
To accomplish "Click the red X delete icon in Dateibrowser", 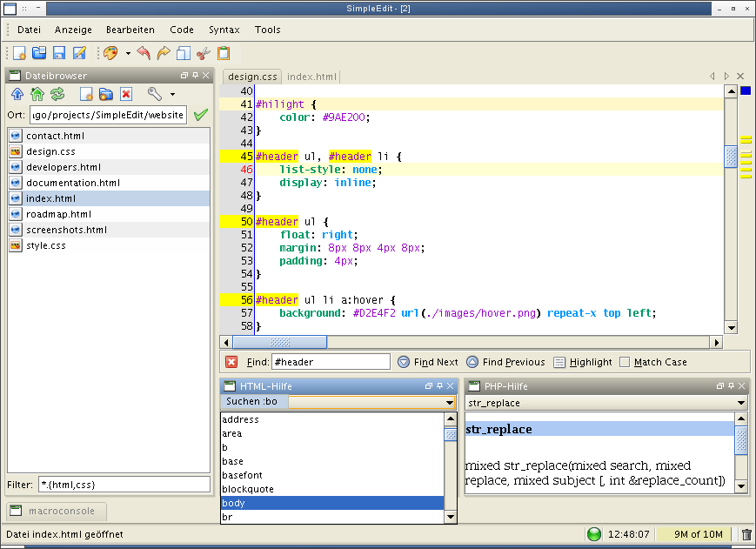I will (x=126, y=94).
